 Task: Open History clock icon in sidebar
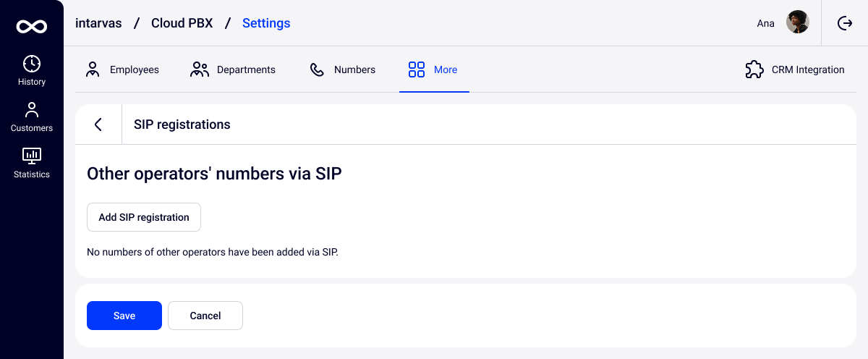coord(32,64)
